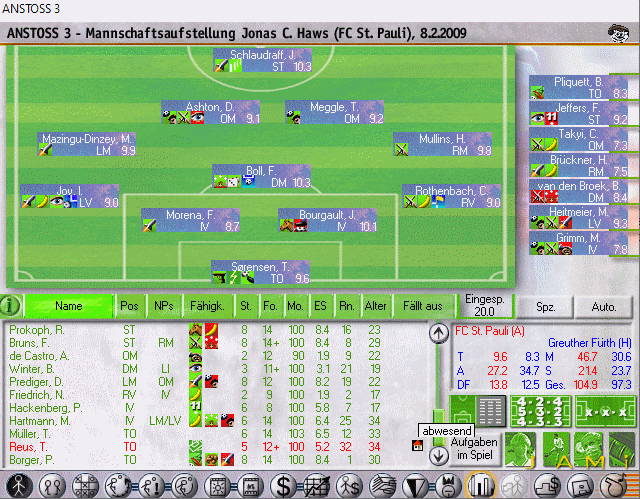Select Ashton, D. OM card on pitch
This screenshot has height=499, width=640.
tap(211, 112)
